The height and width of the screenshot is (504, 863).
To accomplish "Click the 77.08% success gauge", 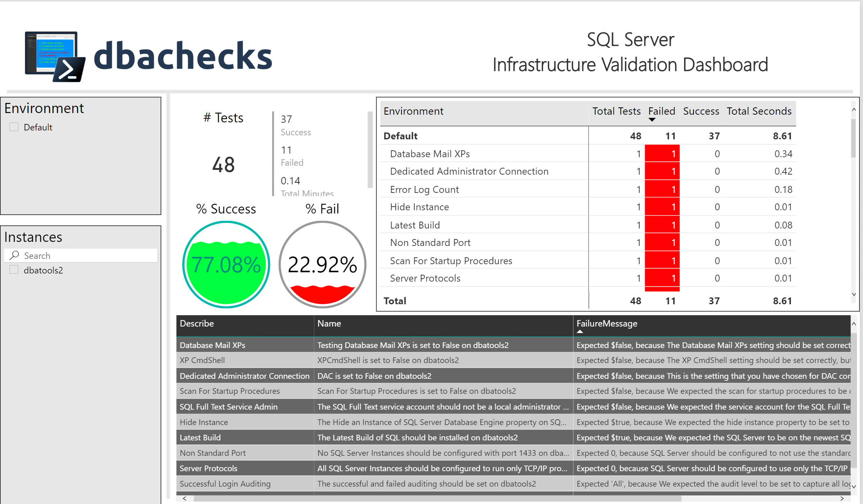I will click(226, 265).
